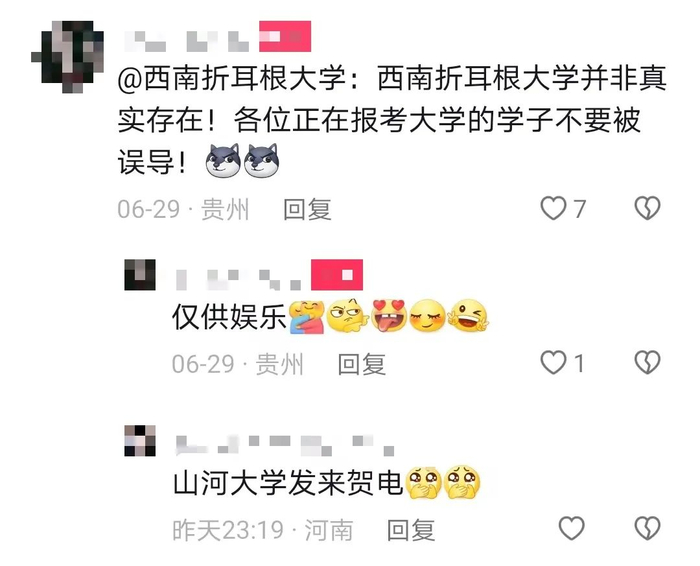Tap the first commenter's blurred username
The height and width of the screenshot is (566, 700).
pos(186,41)
